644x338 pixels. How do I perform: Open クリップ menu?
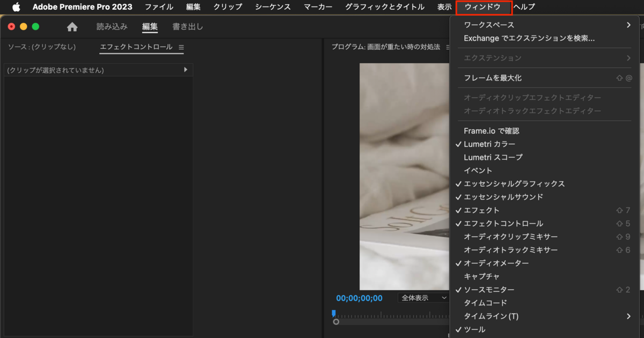(228, 7)
